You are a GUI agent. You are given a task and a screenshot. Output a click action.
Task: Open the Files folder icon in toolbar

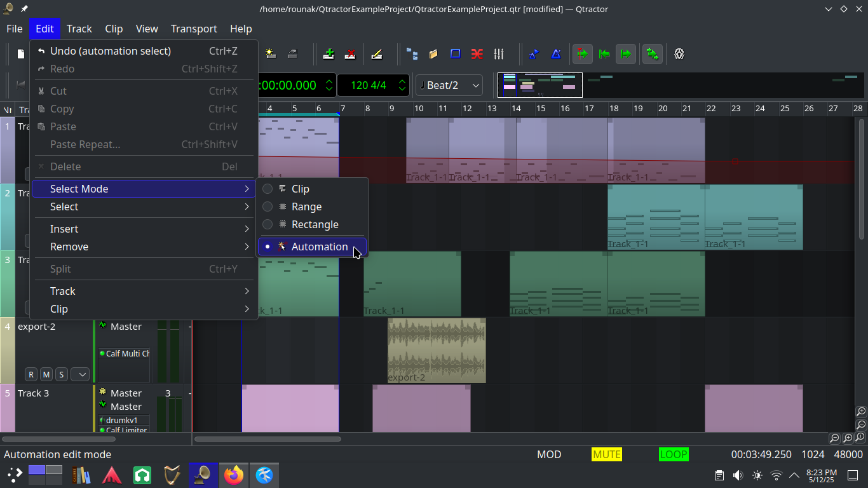(x=433, y=54)
